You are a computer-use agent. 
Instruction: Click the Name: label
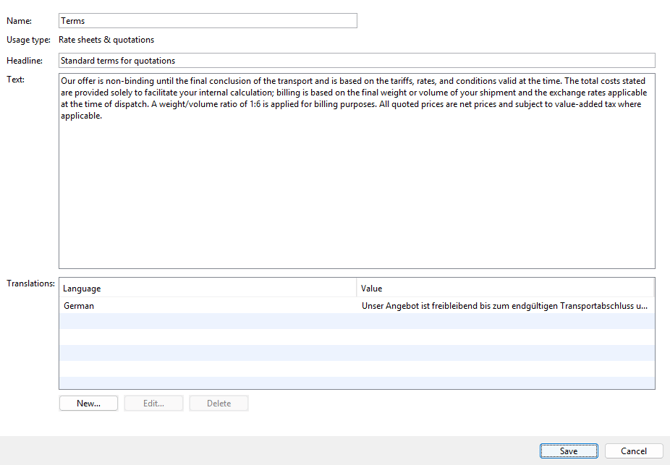coord(19,20)
